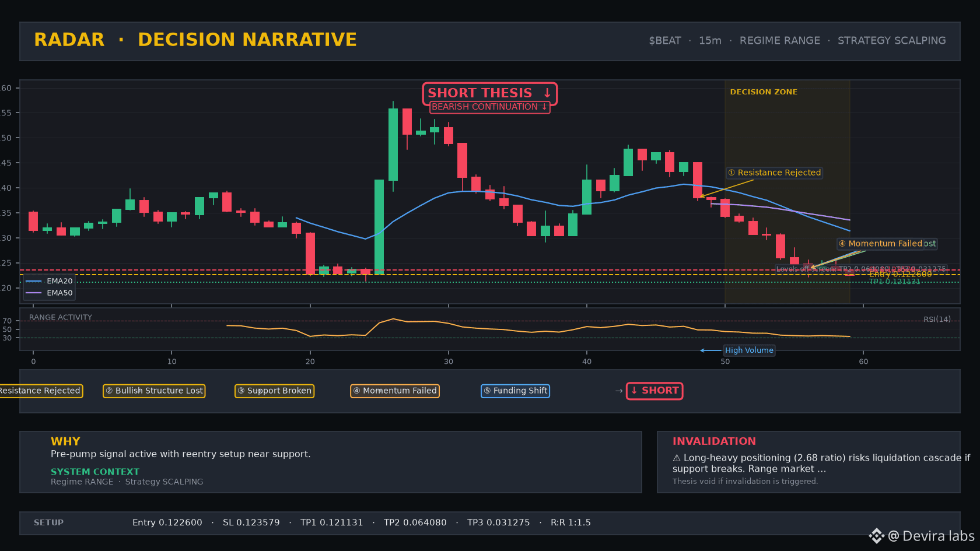Viewport: 980px width, 551px height.
Task: Click the Pre-pump signal active explanation text
Action: point(181,454)
